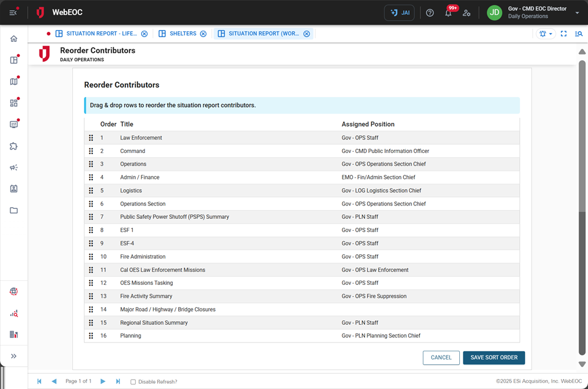Image resolution: width=588 pixels, height=389 pixels.
Task: Click SAVE SORT ORDER button
Action: [x=494, y=357]
